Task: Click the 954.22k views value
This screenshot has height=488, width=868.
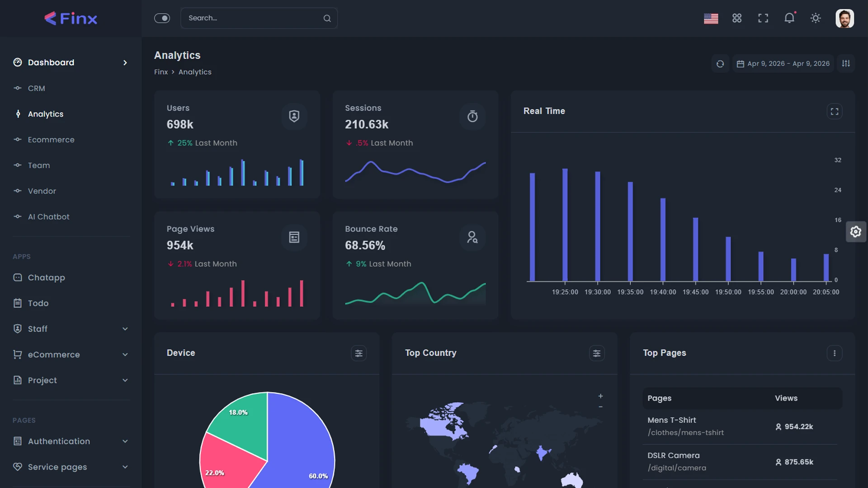Action: pos(799,427)
